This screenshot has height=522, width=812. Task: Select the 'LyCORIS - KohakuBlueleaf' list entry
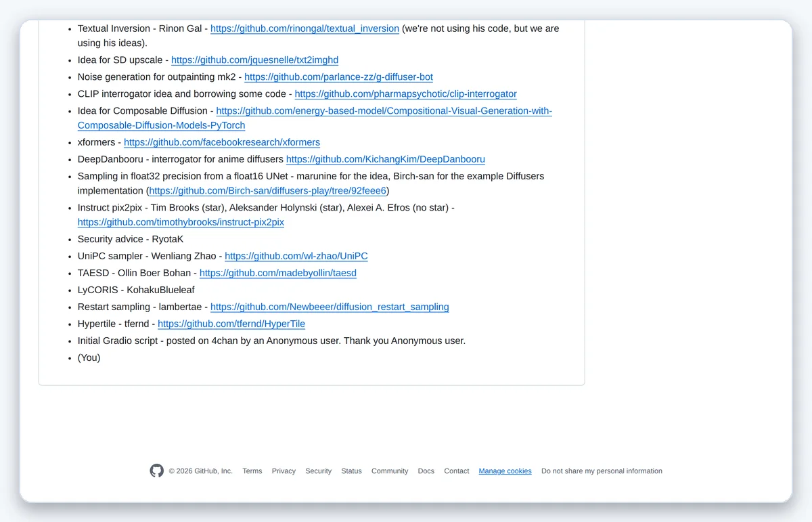pos(136,290)
